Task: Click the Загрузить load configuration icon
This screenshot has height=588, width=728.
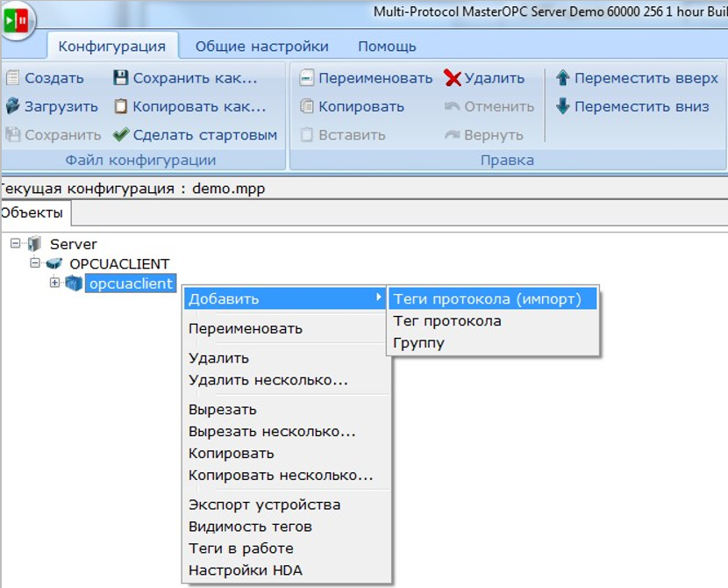Action: pyautogui.click(x=12, y=107)
